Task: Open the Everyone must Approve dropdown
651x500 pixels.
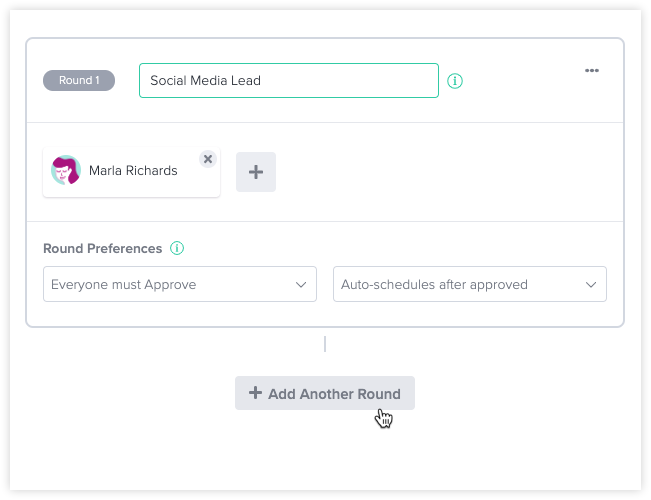Action: [180, 284]
